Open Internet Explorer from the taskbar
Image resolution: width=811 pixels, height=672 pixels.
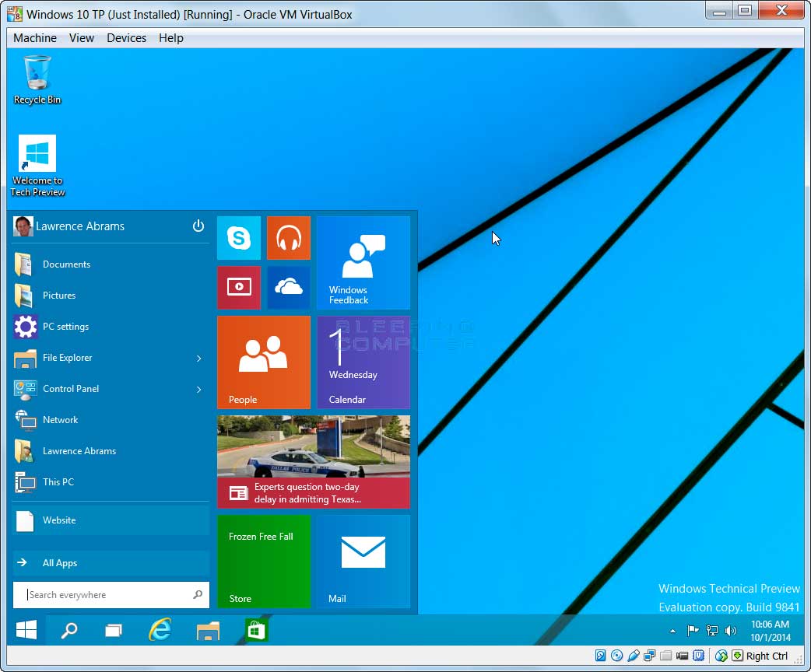160,630
